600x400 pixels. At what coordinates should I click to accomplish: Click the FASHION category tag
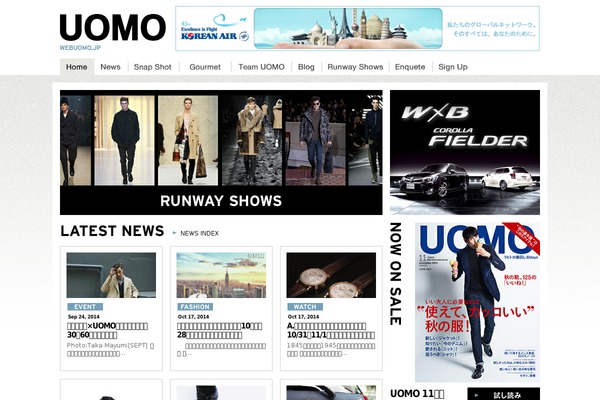(x=195, y=307)
